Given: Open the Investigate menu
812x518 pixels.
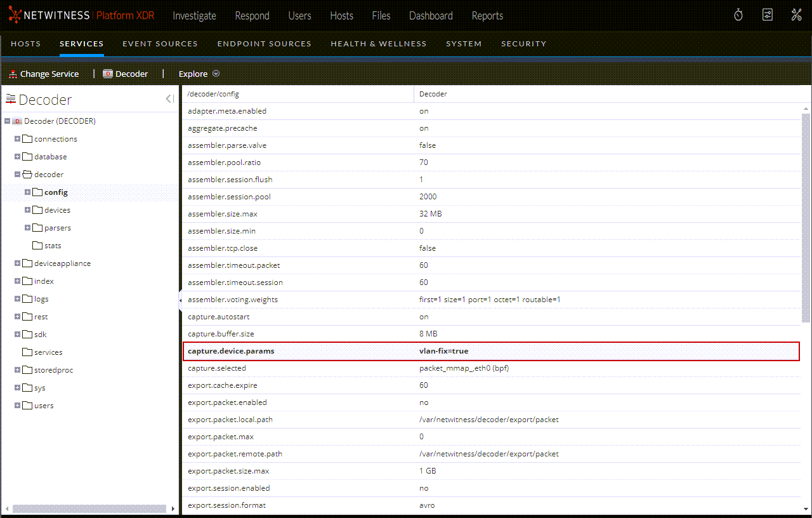Looking at the screenshot, I should (x=194, y=16).
